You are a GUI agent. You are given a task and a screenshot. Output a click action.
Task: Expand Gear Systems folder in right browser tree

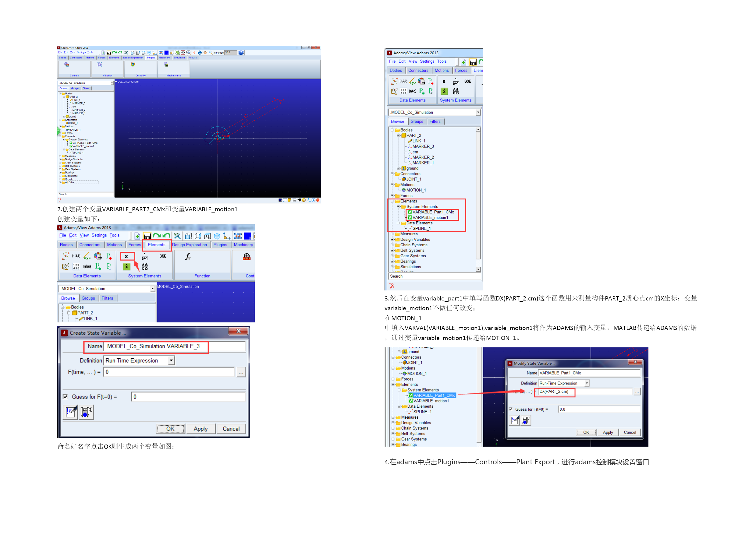(x=392, y=256)
